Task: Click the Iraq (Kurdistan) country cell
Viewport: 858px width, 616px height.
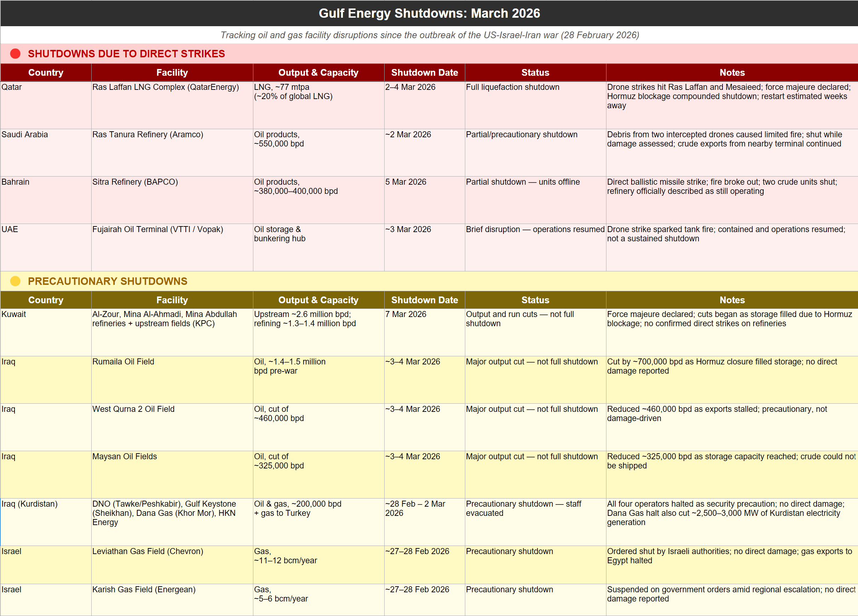Action: pos(29,504)
